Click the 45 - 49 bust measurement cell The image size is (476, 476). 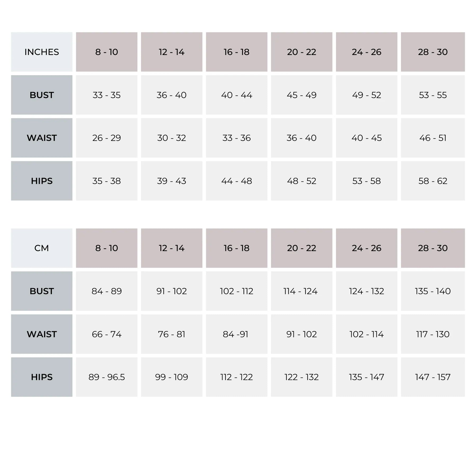coord(301,95)
